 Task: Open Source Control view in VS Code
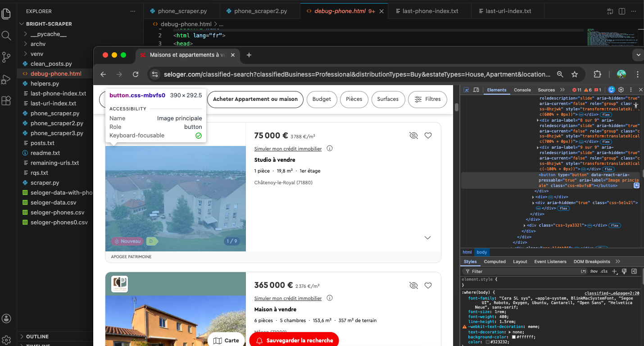6,57
